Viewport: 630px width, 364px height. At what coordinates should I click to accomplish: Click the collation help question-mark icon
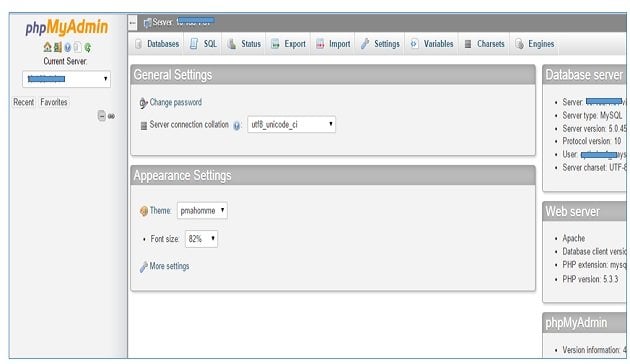pyautogui.click(x=237, y=126)
